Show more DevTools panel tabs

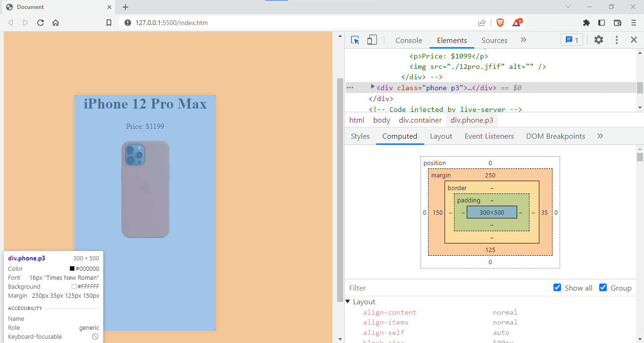click(523, 40)
